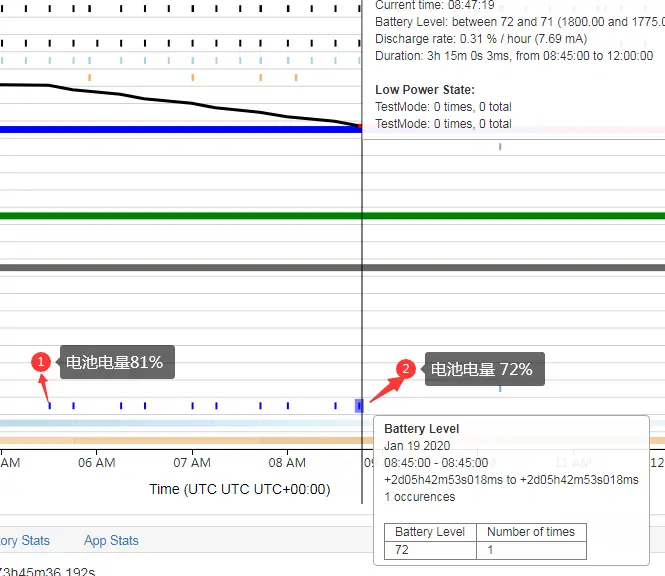This screenshot has width=665, height=576.
Task: Click the "Current time: 08:47:19" text
Action: click(435, 5)
